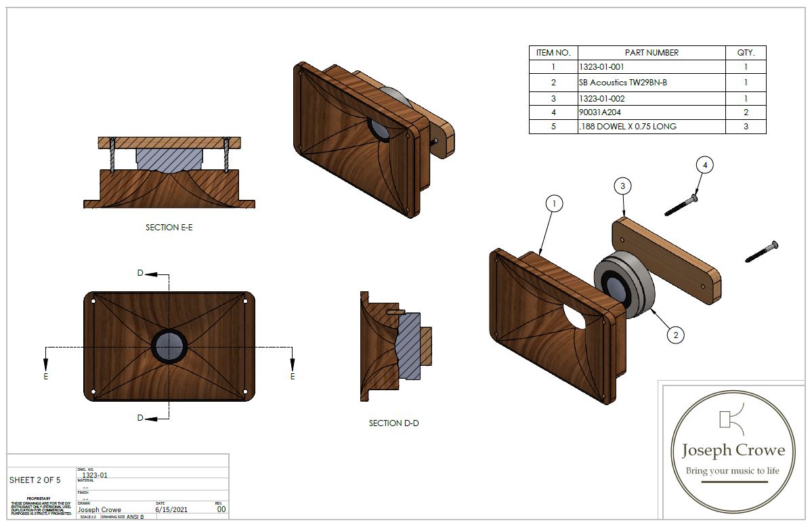The image size is (812, 525).
Task: Click SHEET 2 OF 5 text
Action: tap(35, 480)
